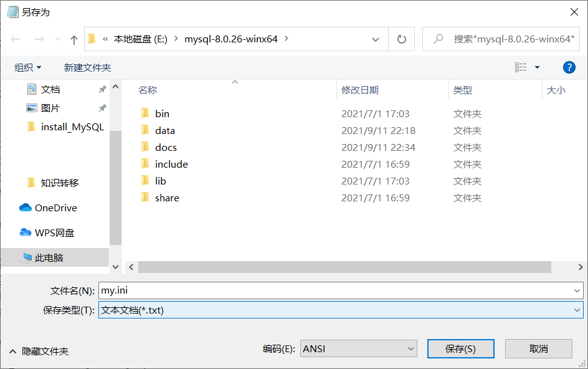Click the WPS网盘 cloud icon
This screenshot has height=369, width=588.
(x=25, y=232)
